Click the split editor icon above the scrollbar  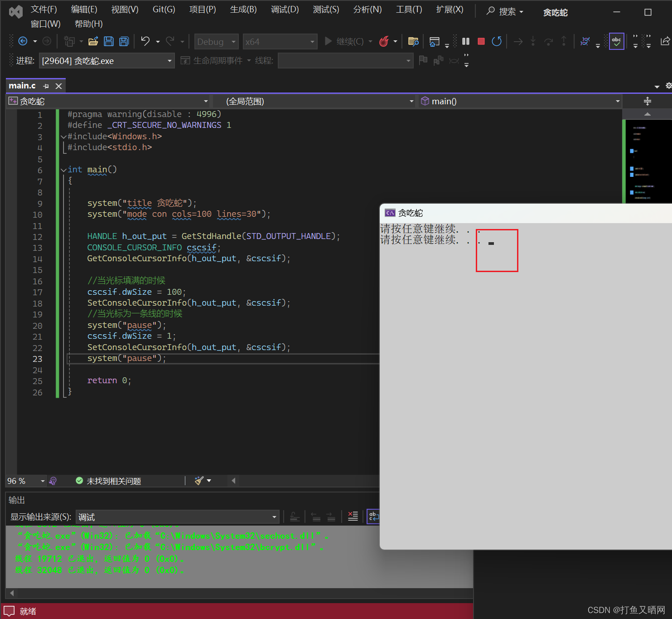point(648,101)
